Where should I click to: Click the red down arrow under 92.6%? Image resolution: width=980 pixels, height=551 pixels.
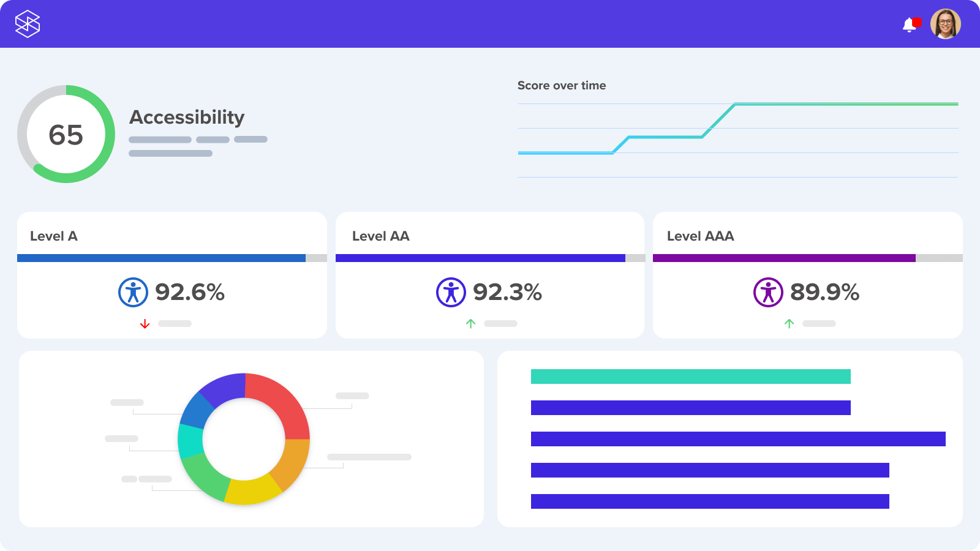(145, 324)
